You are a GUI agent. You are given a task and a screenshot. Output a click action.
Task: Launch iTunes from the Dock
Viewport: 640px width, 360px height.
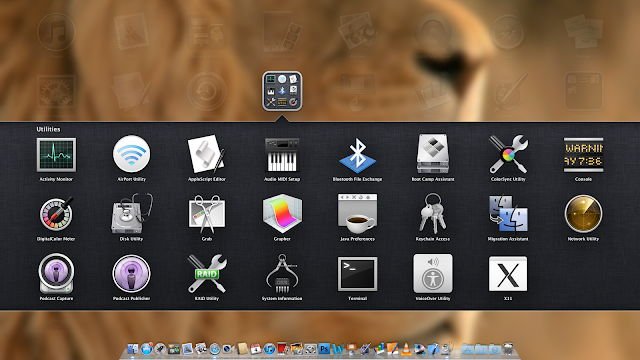[269, 349]
